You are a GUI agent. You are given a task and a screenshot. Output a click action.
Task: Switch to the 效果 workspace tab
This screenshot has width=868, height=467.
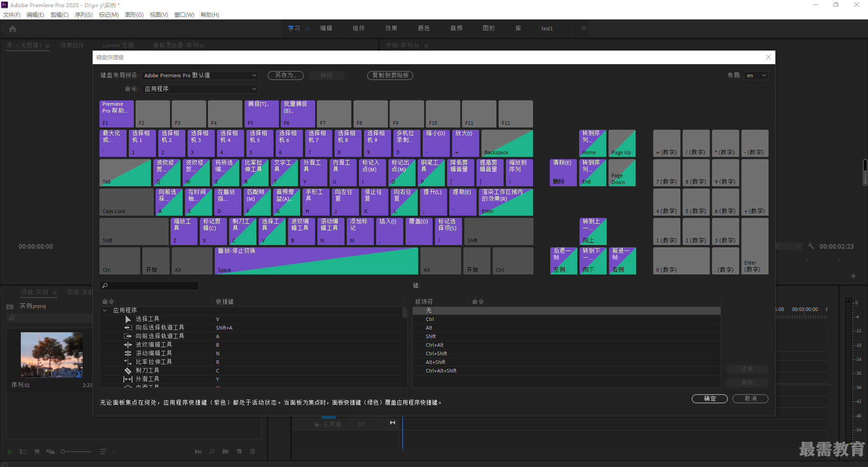pyautogui.click(x=391, y=28)
